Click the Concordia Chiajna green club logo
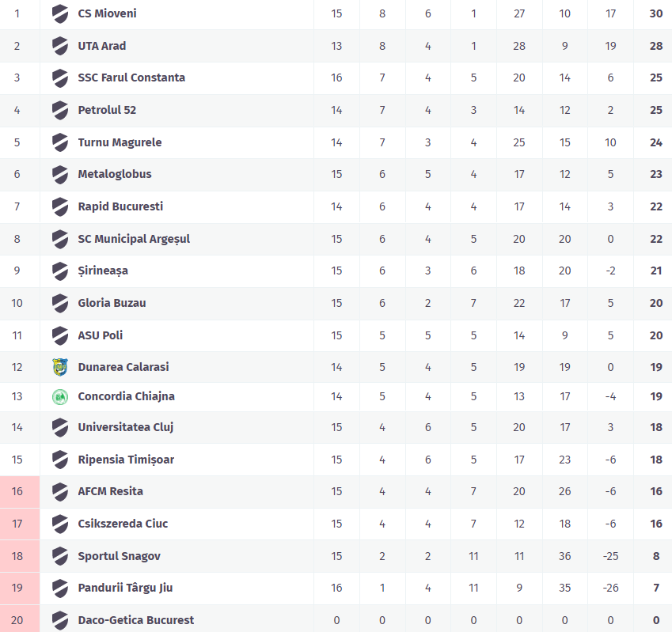This screenshot has width=672, height=632. 60,396
